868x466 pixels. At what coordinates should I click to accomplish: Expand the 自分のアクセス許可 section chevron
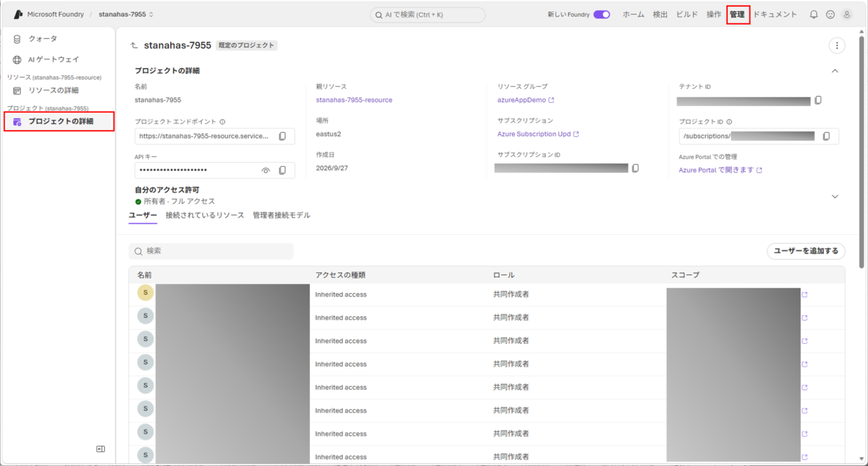[835, 196]
